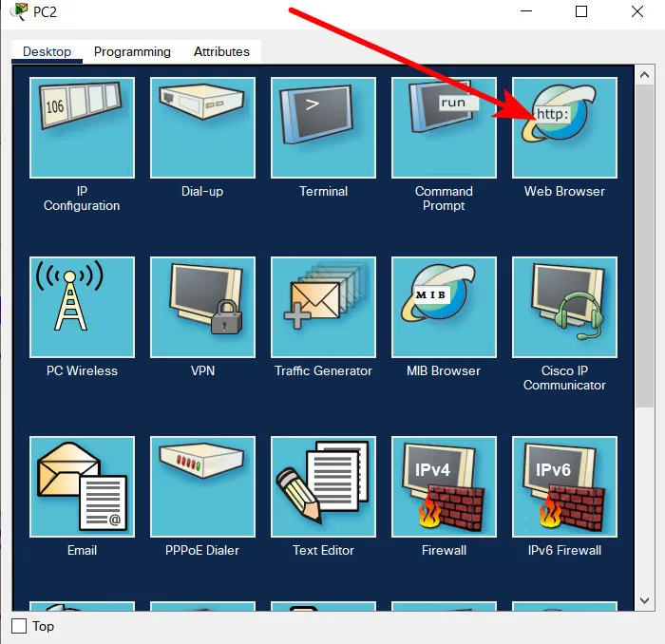Click the "IP Configuration" label text
This screenshot has width=665, height=644.
tap(82, 199)
